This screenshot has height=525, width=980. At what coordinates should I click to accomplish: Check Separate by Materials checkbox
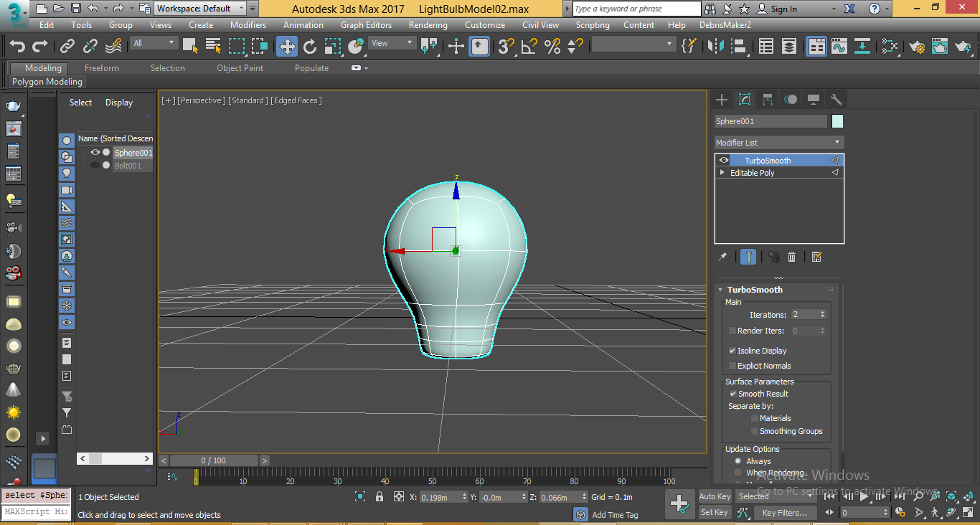pyautogui.click(x=755, y=418)
